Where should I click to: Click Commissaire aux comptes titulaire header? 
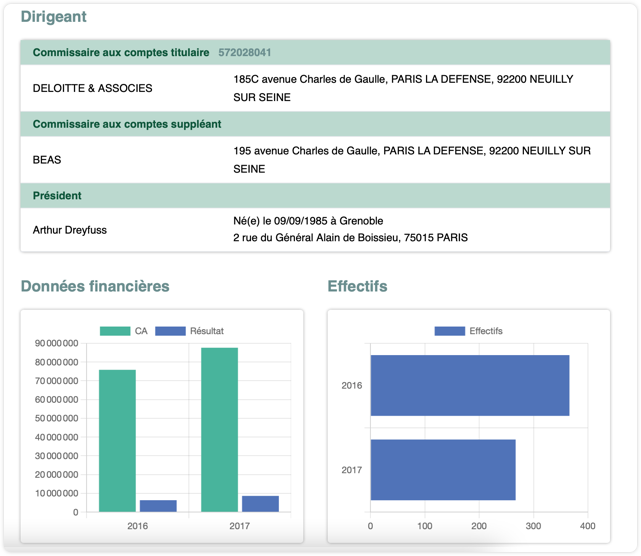121,52
